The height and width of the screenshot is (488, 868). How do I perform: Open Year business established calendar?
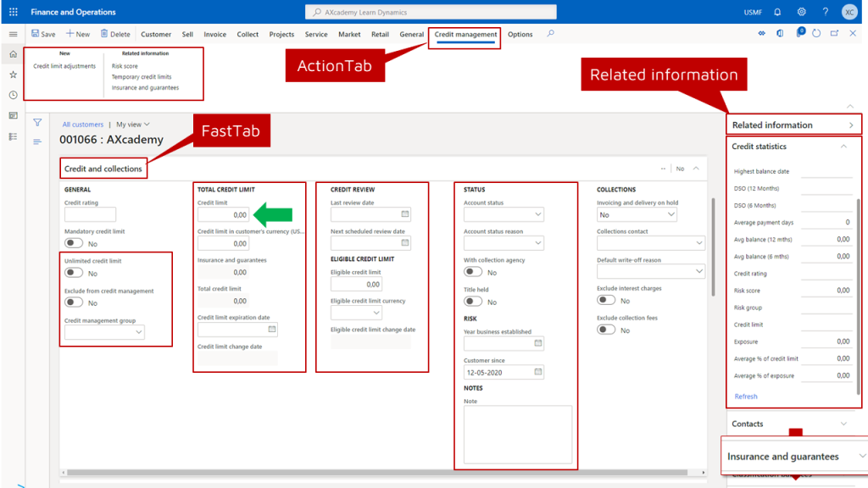[538, 343]
